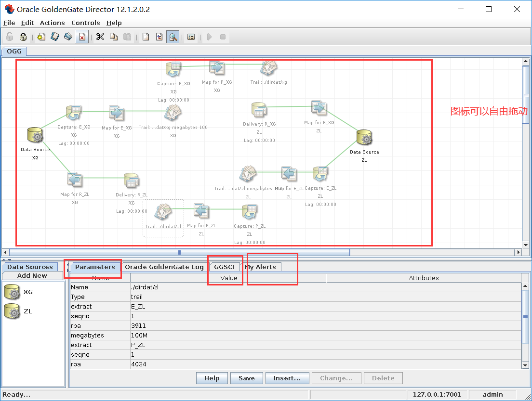Viewport: 532px width, 401px height.
Task: Click the Value column header
Action: click(x=228, y=278)
